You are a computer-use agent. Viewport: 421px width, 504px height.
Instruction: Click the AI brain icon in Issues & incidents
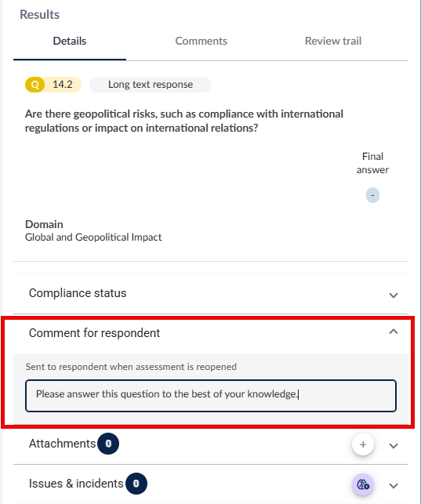363,484
